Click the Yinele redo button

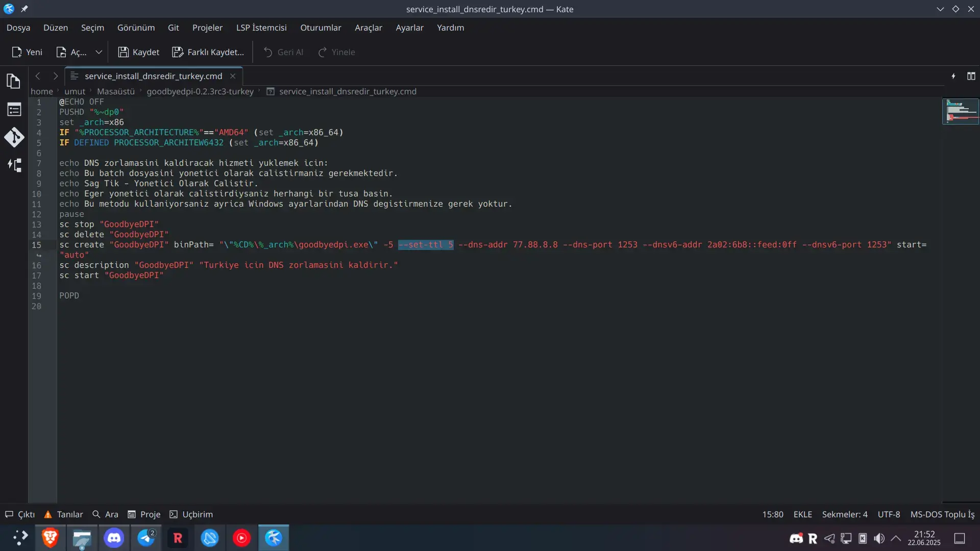336,52
